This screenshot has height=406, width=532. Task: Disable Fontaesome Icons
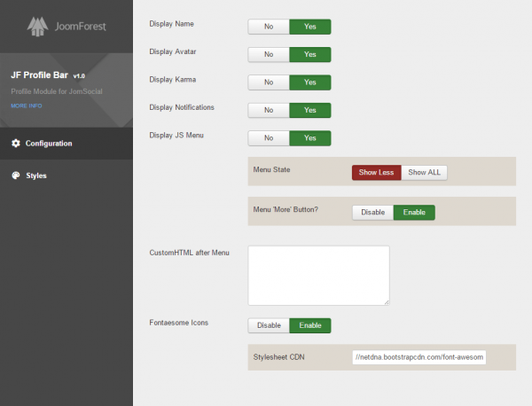[x=269, y=325]
